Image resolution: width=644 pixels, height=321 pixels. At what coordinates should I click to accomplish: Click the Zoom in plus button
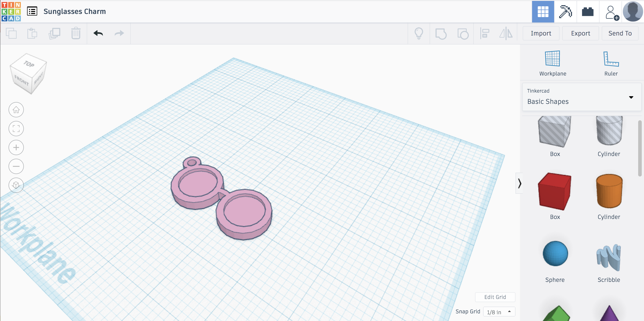click(16, 147)
